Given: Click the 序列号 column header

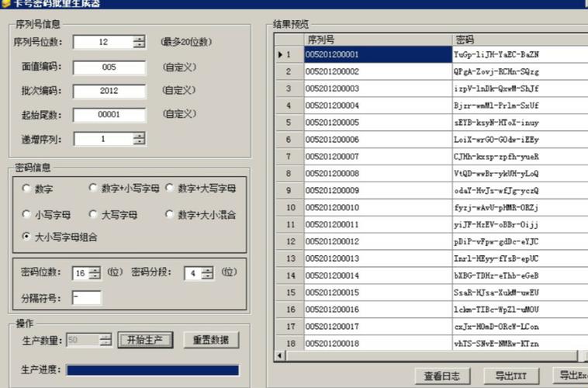Looking at the screenshot, I should [378, 40].
